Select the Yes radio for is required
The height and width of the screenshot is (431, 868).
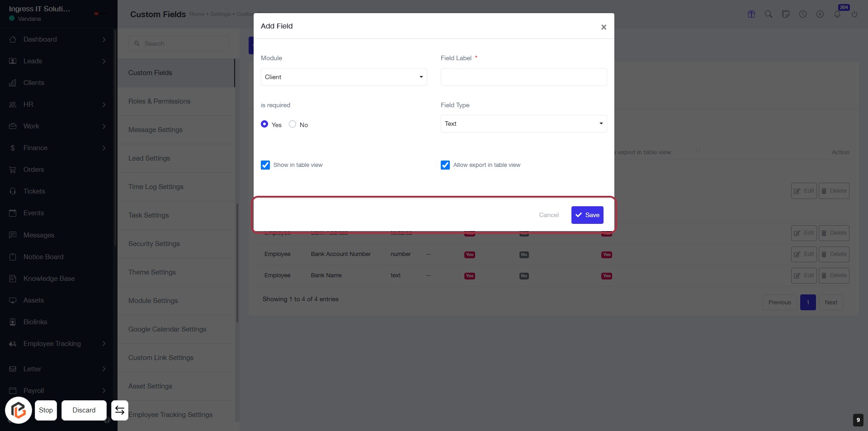(265, 124)
